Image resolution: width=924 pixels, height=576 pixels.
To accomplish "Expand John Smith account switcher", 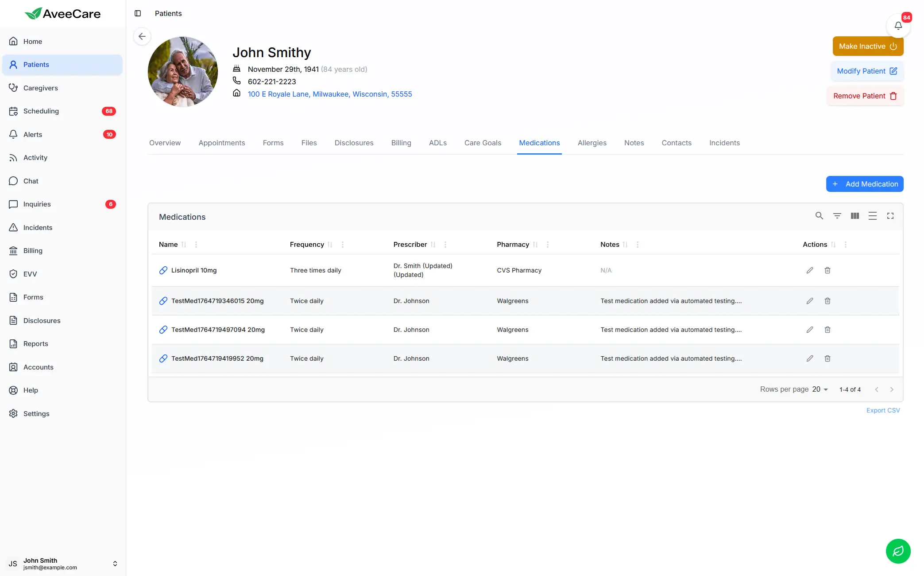I will point(115,564).
